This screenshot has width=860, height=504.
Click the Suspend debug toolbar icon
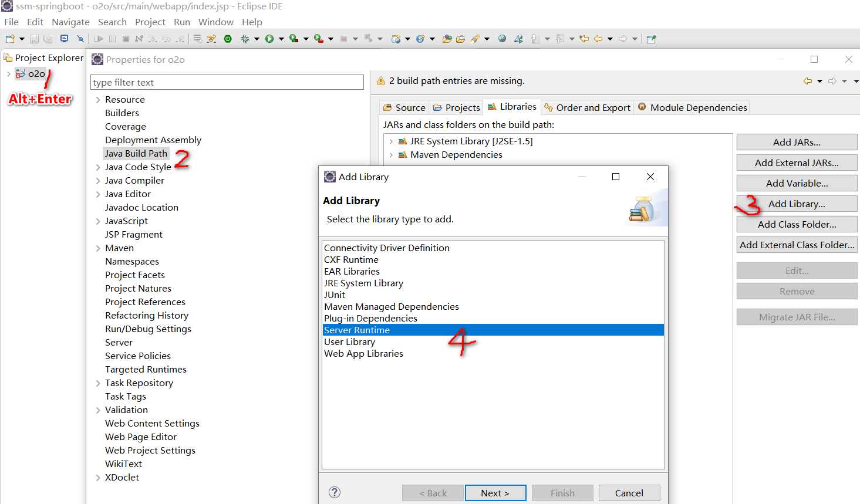click(112, 39)
